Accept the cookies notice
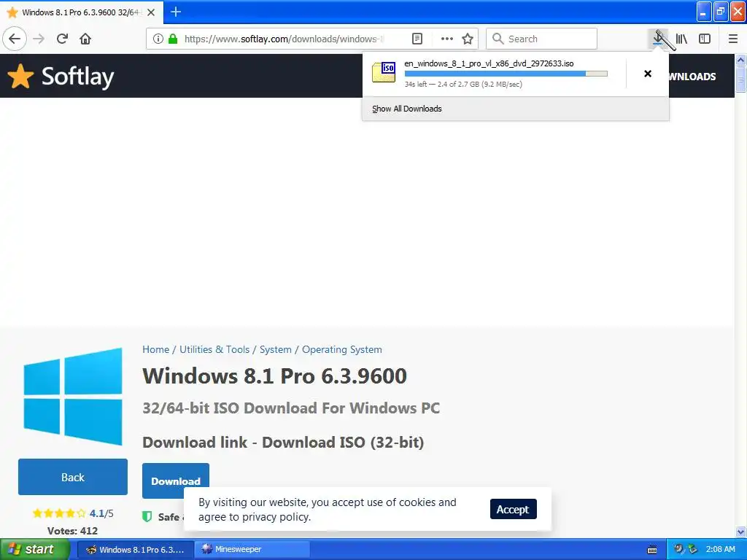 513,509
